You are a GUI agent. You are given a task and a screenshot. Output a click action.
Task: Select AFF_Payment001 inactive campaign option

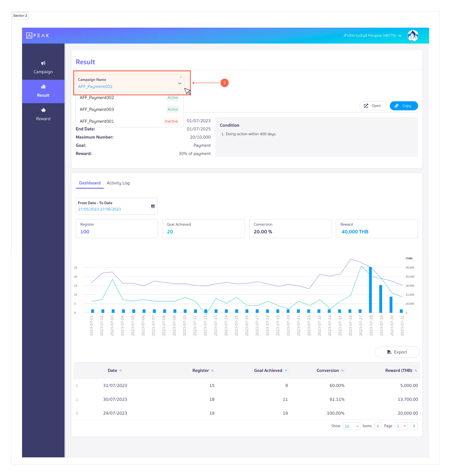click(x=129, y=121)
